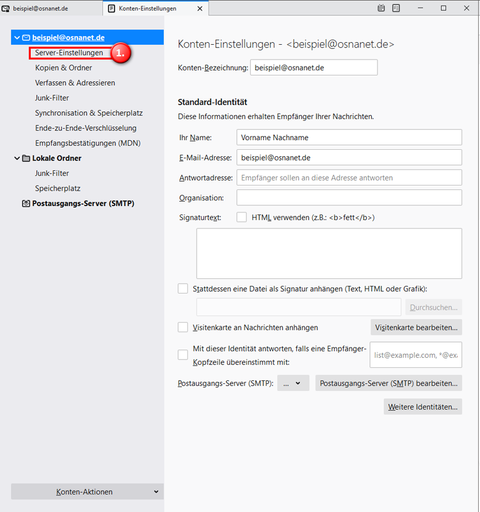Collapse the beispiel@osnanet.de account tree
This screenshot has height=512, width=480.
pyautogui.click(x=17, y=38)
